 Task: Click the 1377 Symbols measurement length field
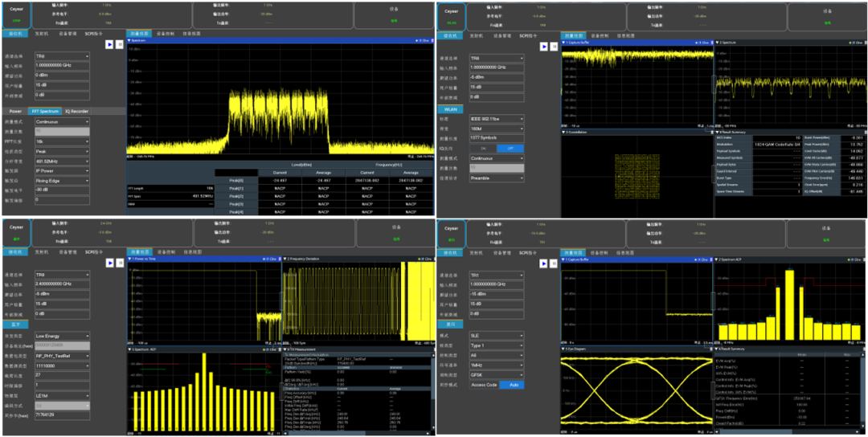[497, 138]
